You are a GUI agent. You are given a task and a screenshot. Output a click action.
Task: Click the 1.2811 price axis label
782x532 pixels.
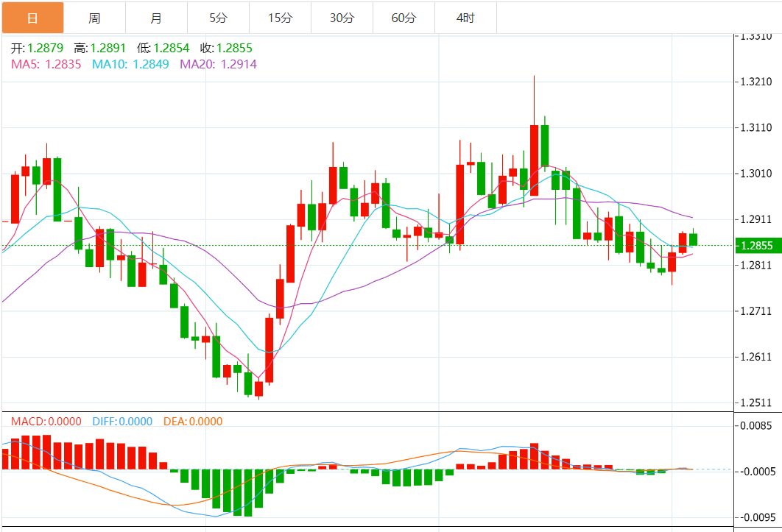tap(756, 265)
